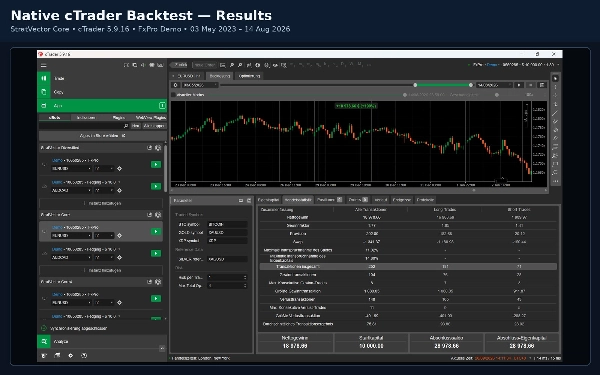Click the backtest settings icon left of start date
Image resolution: width=600 pixels, height=375 pixels.
[175, 85]
